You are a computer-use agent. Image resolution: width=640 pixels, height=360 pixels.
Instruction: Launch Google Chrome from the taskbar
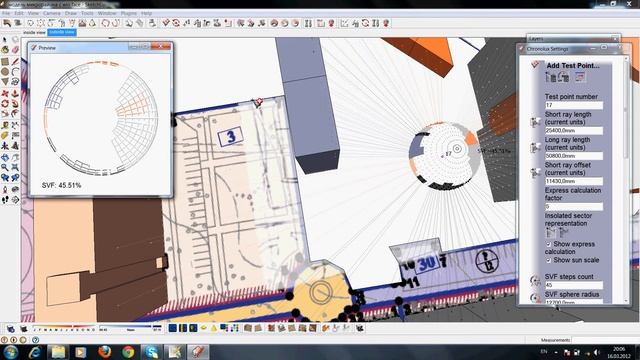(x=128, y=352)
